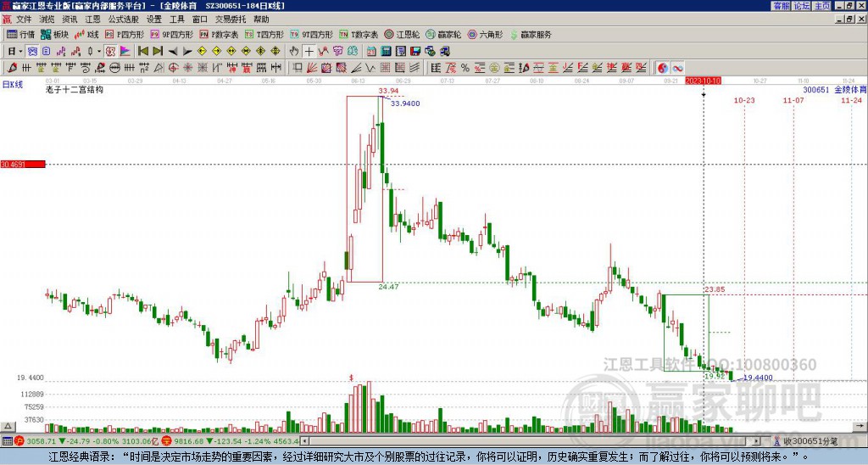Open the calculator icon in toolbar
868x465 pixels.
point(386,51)
